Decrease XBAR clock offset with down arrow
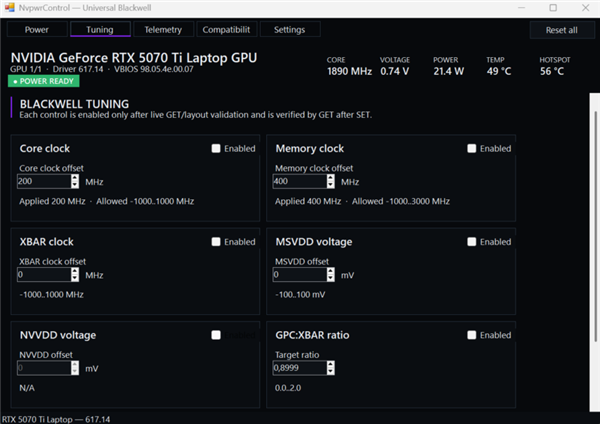600x424 pixels. click(x=75, y=278)
